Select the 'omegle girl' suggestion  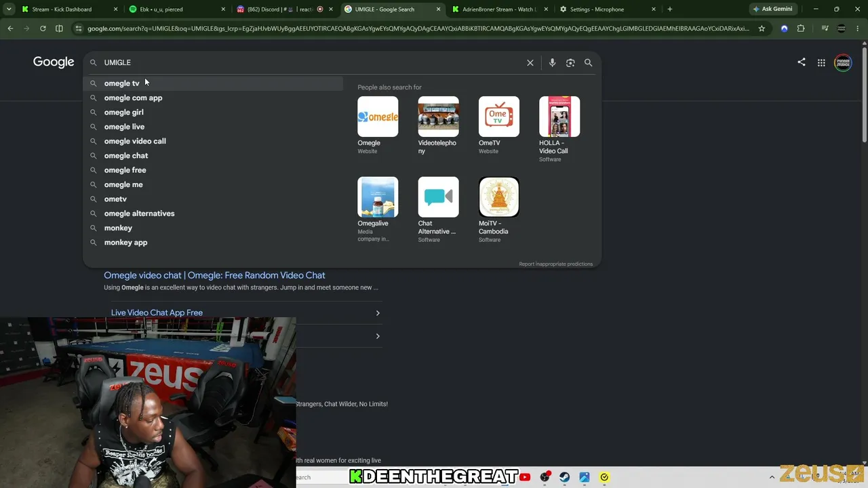pyautogui.click(x=213, y=113)
